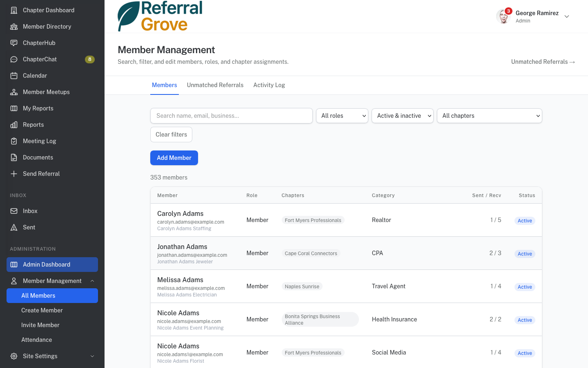The height and width of the screenshot is (368, 588).
Task: Click the Documents file icon
Action: point(14,157)
